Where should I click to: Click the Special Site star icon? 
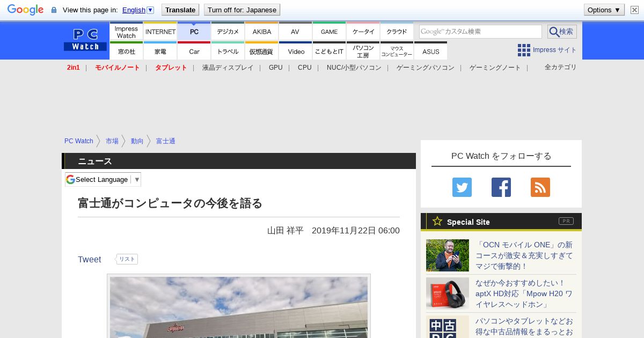(x=437, y=221)
